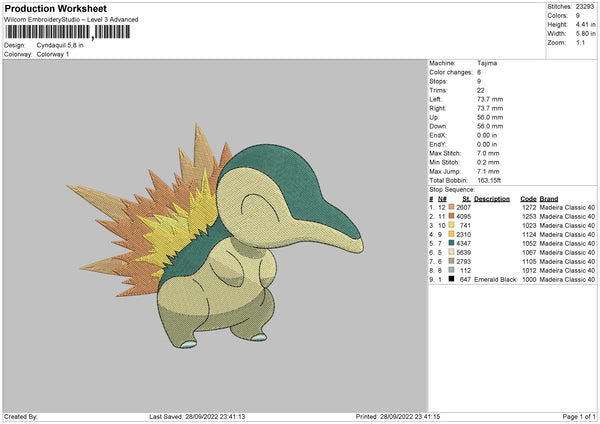Click stitch count 2793 in stop row 7
This screenshot has width=600, height=424.
[463, 261]
